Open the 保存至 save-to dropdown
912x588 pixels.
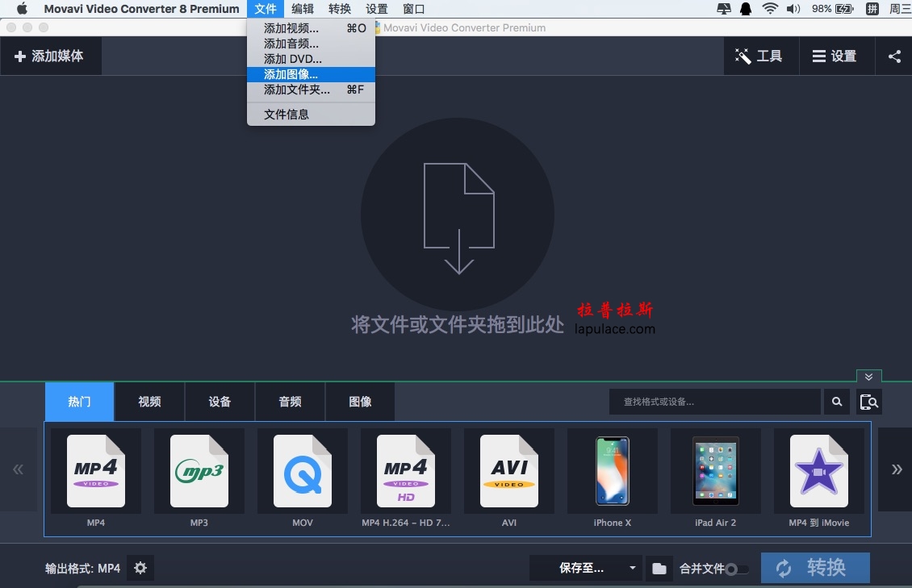click(585, 568)
